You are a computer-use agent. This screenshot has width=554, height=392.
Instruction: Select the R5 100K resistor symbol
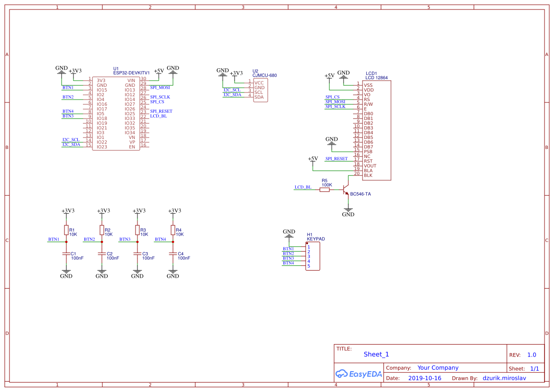tap(325, 190)
